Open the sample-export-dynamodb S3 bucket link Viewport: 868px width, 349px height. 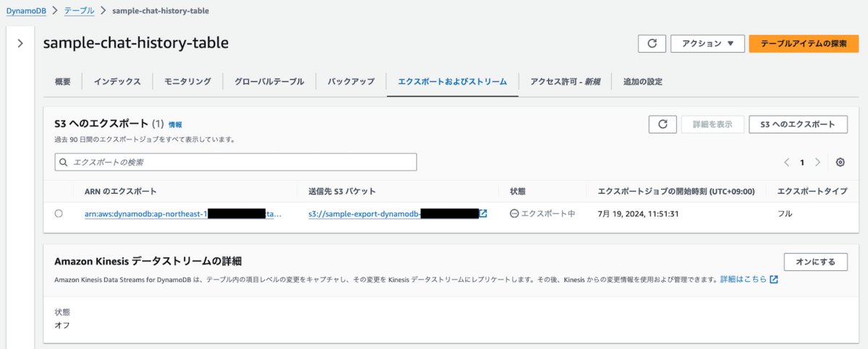(393, 214)
